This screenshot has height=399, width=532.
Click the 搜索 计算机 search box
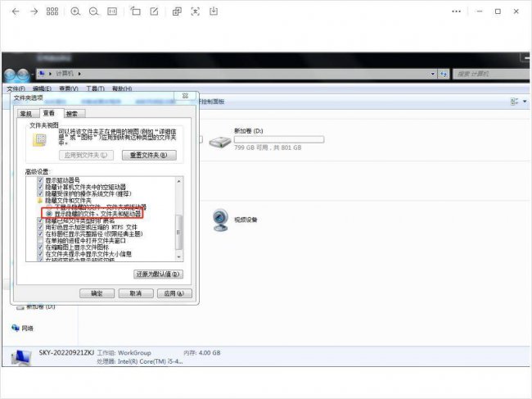point(491,74)
